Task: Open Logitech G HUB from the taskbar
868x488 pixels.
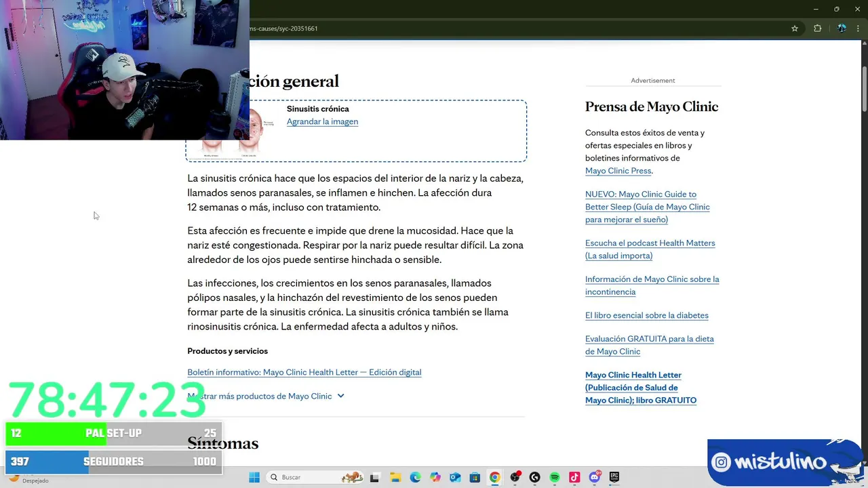Action: 534,477
